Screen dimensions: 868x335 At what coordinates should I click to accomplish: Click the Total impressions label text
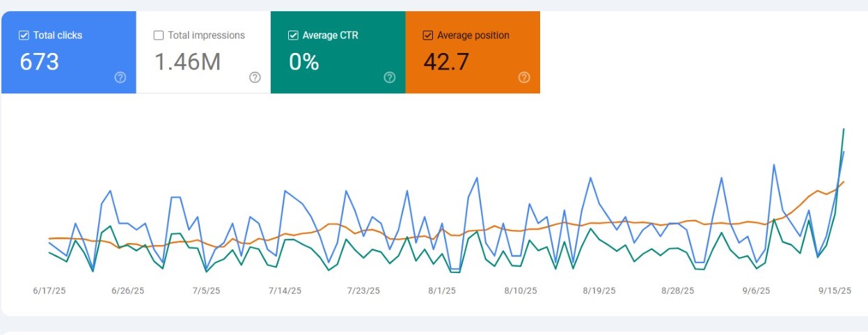click(x=206, y=36)
